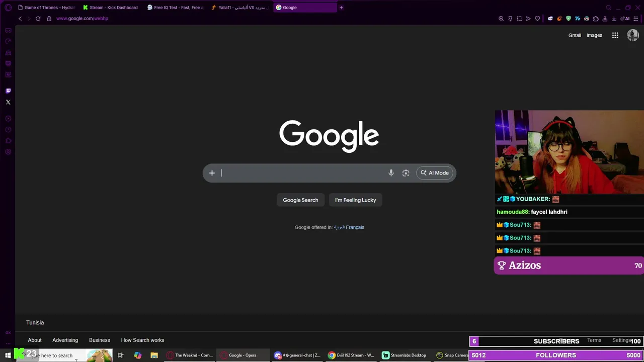Go back with browser back arrow
This screenshot has height=362, width=644.
20,19
